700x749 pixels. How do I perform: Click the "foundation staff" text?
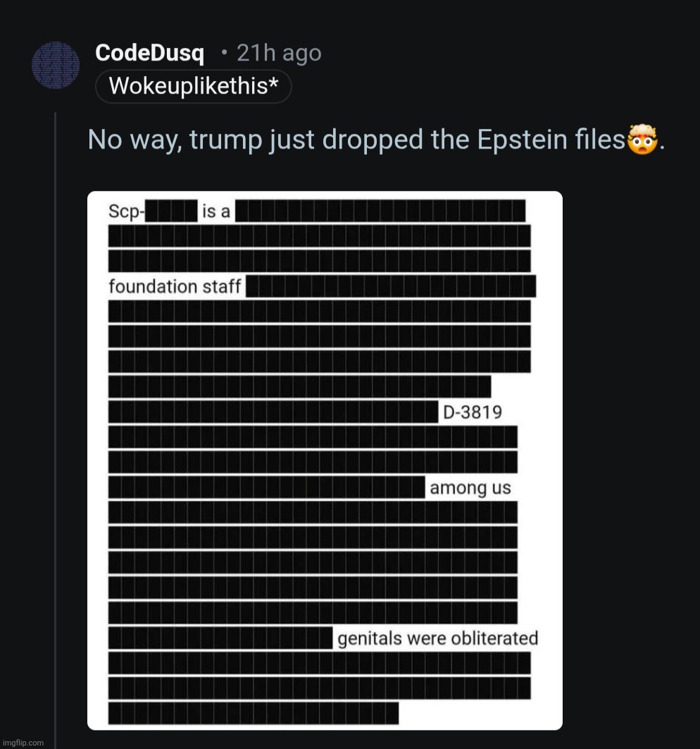tap(175, 287)
